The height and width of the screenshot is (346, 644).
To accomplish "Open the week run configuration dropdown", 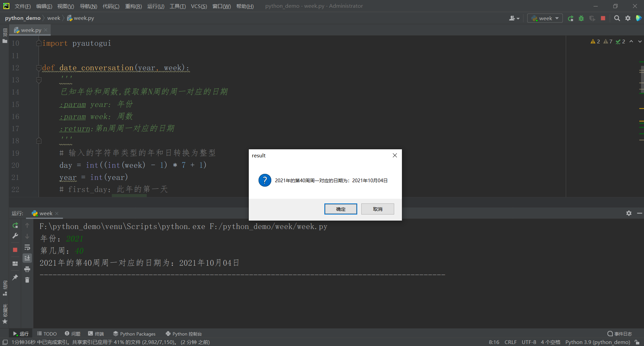I will 545,18.
